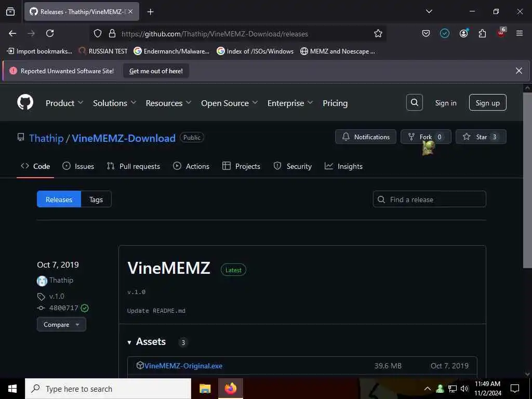Click the Firefox account avatar icon
532x399 pixels.
(463, 33)
